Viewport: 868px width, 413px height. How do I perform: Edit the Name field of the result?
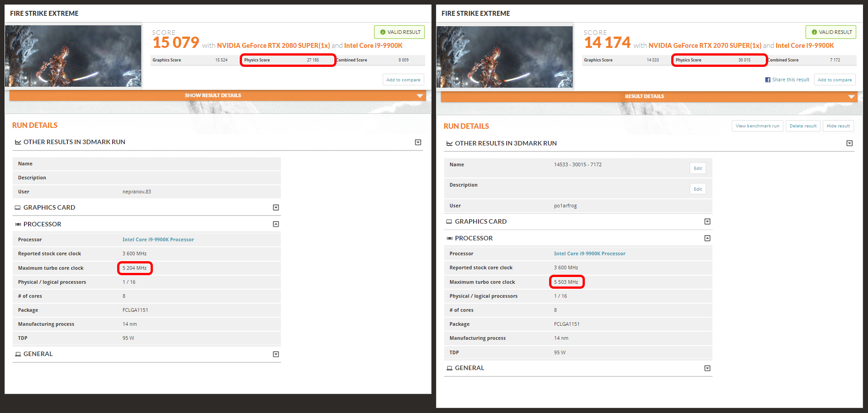point(698,169)
